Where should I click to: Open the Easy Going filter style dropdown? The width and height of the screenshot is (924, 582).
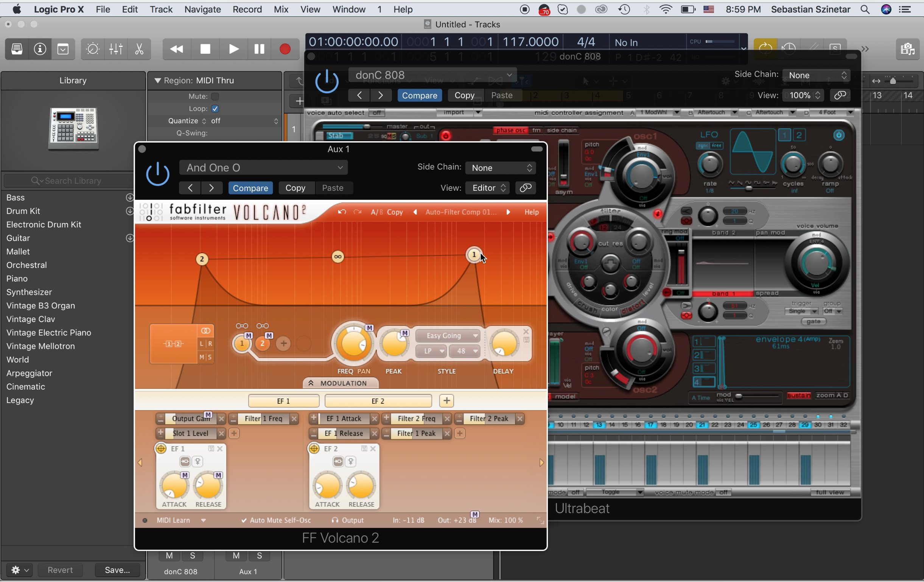[x=447, y=336]
